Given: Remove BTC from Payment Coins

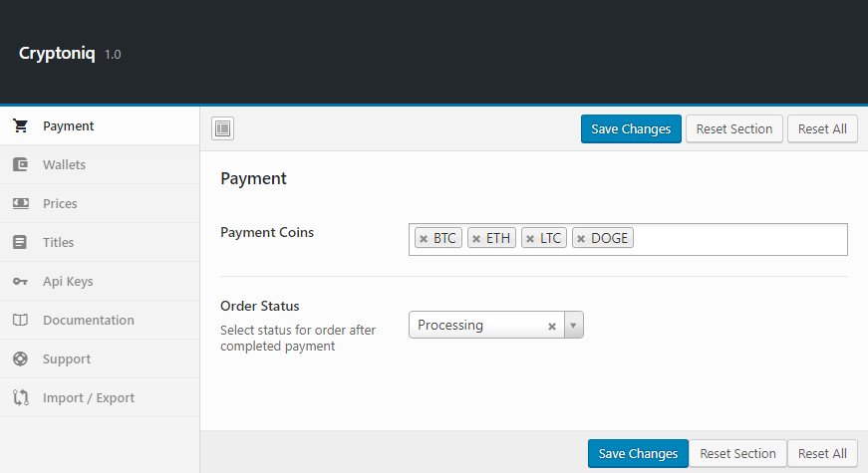Looking at the screenshot, I should coord(424,239).
